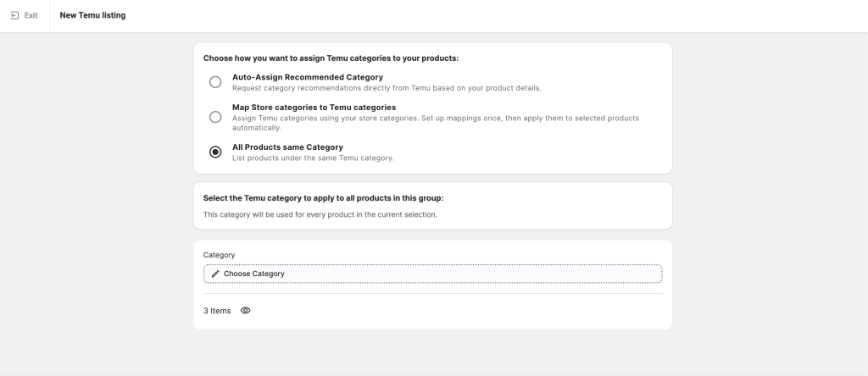Click 'Select the Temu category to apply' heading
The image size is (868, 376).
pos(323,198)
